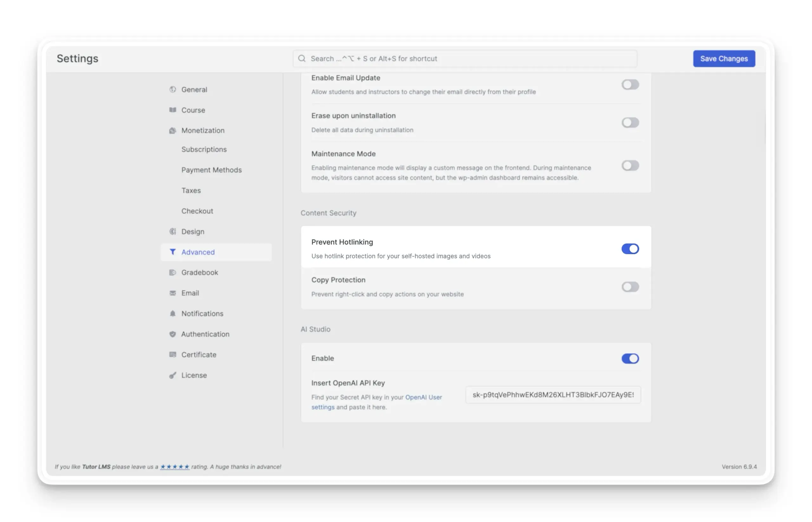Image resolution: width=812 pixels, height=522 pixels.
Task: Select the Course book icon
Action: (173, 110)
